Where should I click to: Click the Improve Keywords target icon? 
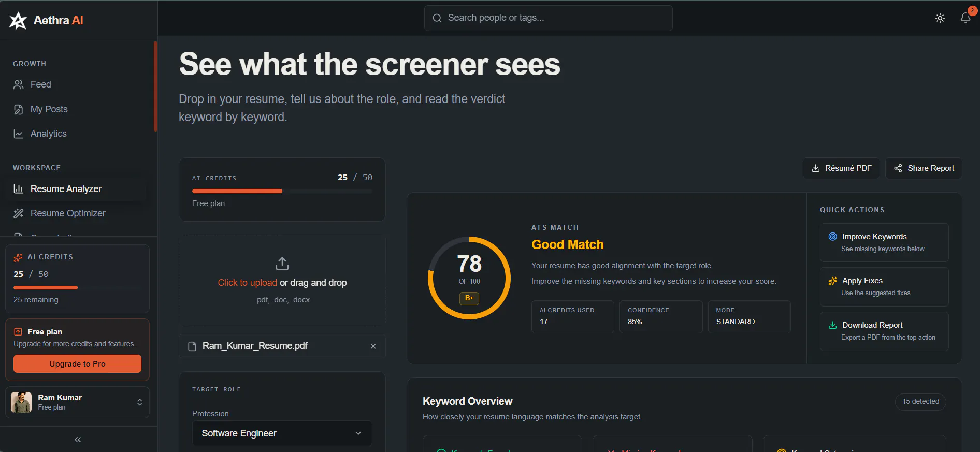[x=833, y=237]
